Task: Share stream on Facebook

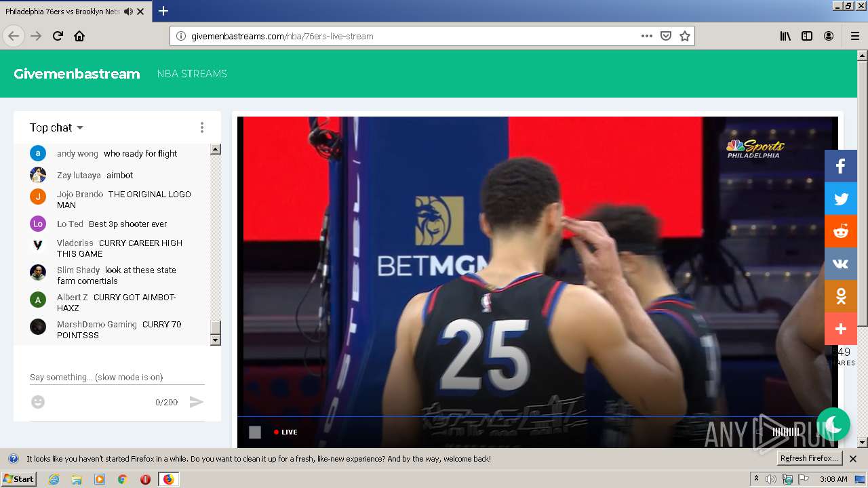Action: click(841, 166)
